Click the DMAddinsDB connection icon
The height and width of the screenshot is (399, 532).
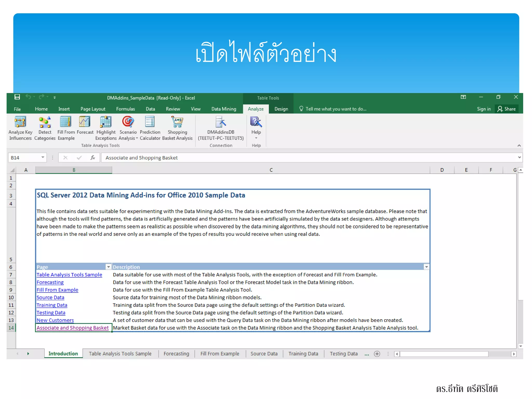(221, 122)
